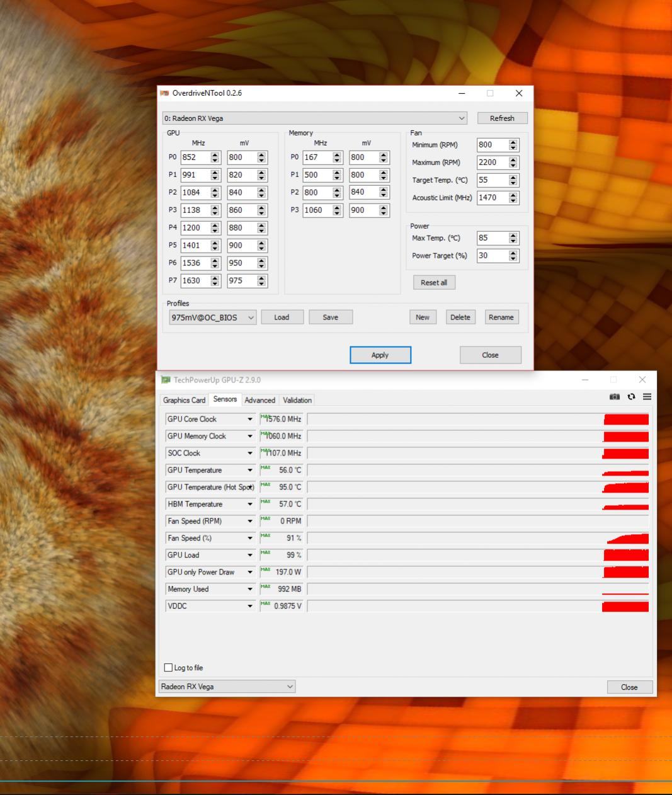The image size is (672, 795).
Task: Click the Close button in GPU-Z
Action: (629, 687)
